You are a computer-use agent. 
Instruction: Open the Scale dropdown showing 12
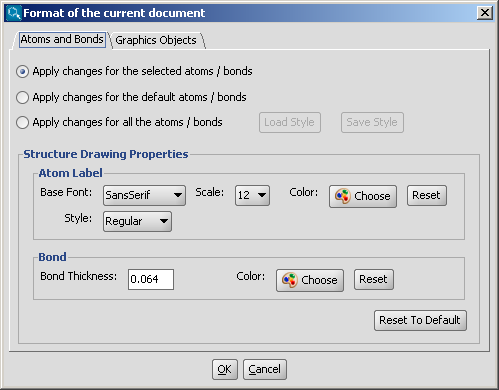point(252,195)
